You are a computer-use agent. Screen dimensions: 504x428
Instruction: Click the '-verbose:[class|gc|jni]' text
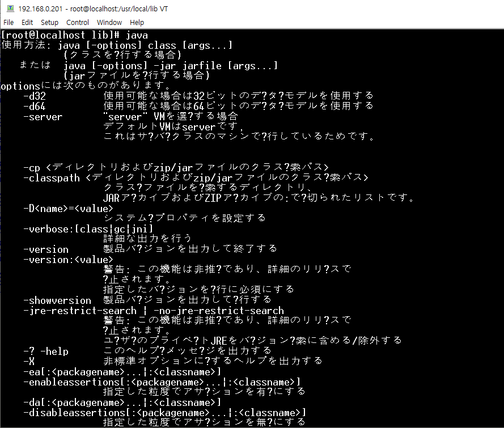pyautogui.click(x=88, y=229)
